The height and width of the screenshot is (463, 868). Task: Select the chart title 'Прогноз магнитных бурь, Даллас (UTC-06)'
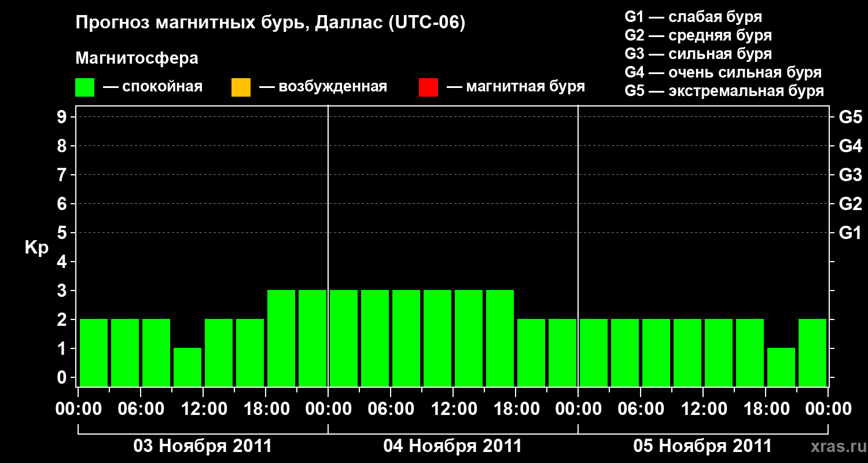pyautogui.click(x=270, y=24)
